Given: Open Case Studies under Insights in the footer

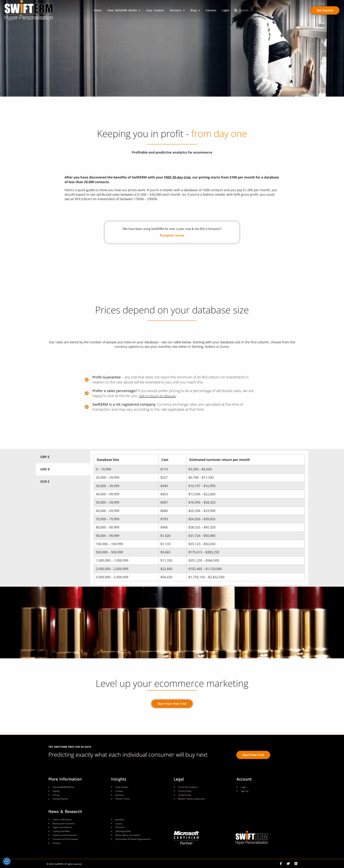Looking at the screenshot, I should tap(122, 787).
